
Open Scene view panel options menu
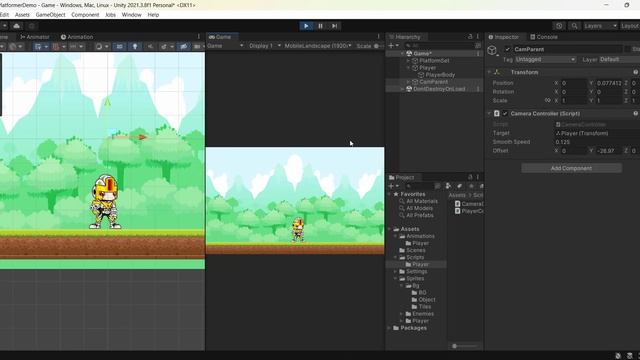[199, 37]
